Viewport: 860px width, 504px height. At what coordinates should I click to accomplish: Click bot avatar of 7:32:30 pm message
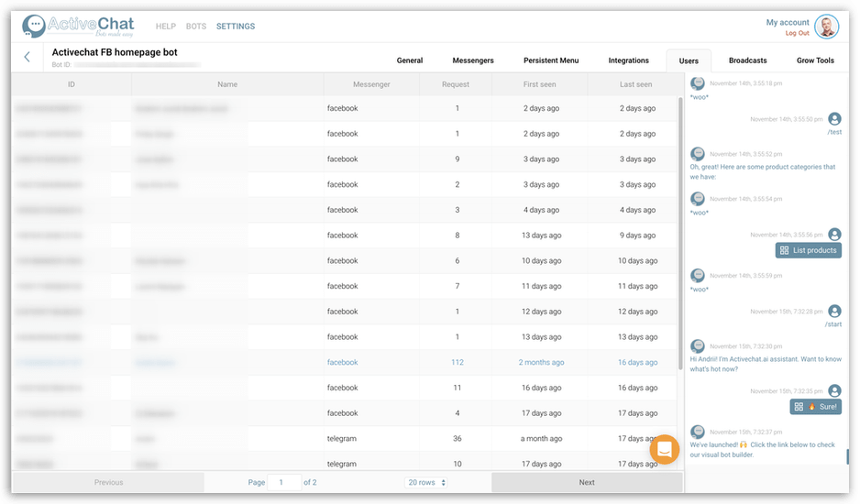pyautogui.click(x=698, y=346)
